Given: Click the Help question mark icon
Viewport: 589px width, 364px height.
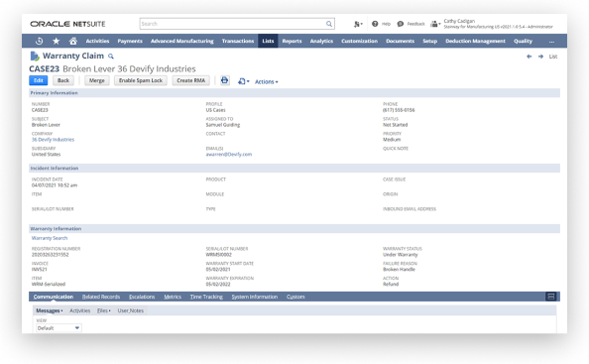Looking at the screenshot, I should (x=375, y=24).
